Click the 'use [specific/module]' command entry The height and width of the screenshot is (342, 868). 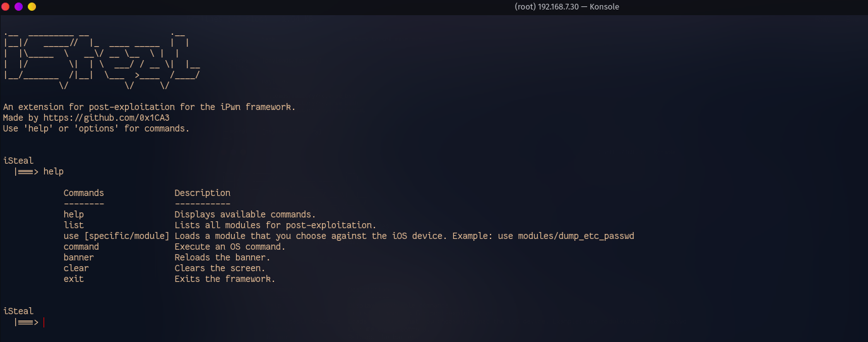point(117,236)
